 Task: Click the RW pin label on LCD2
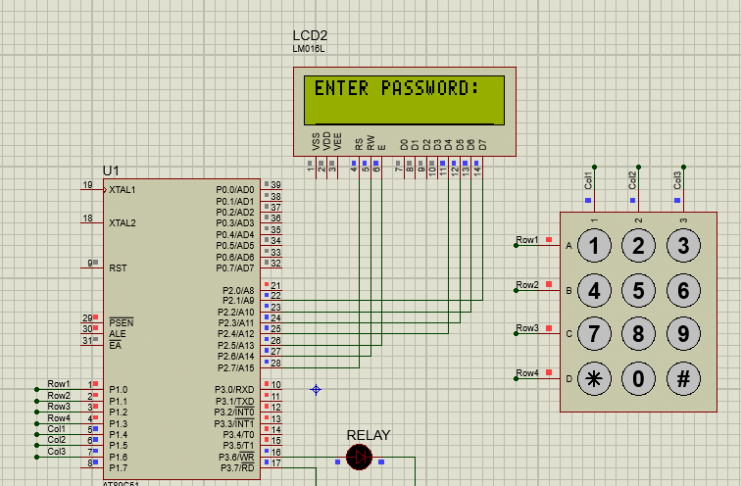pos(370,142)
